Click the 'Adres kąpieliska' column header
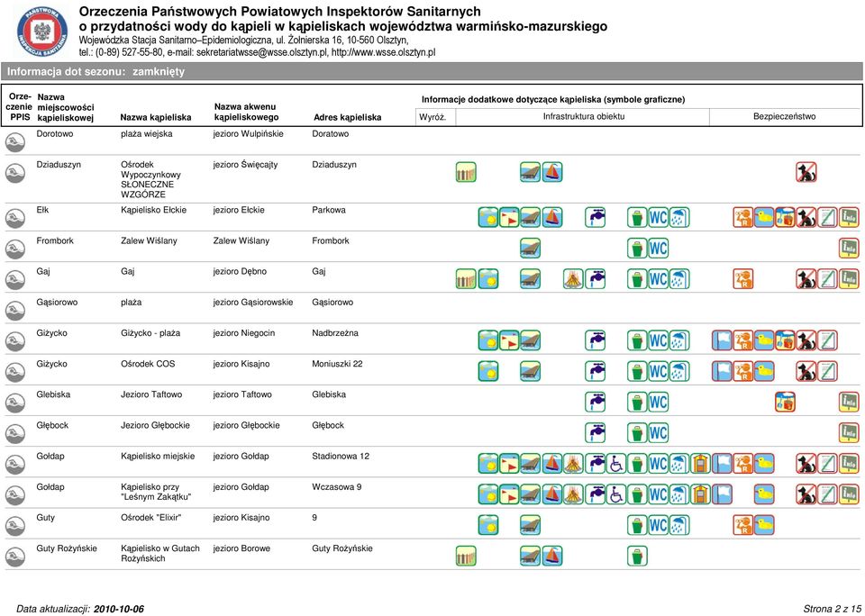The image size is (865, 616). tap(348, 117)
